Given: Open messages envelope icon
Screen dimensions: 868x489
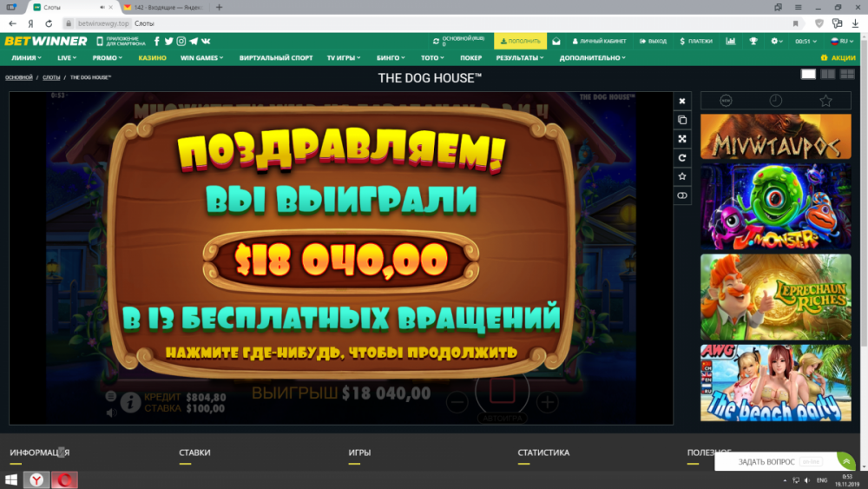Looking at the screenshot, I should pos(556,41).
